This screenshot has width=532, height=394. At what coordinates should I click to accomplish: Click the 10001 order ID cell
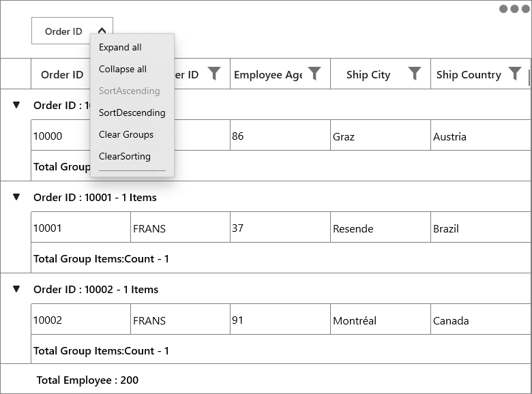click(80, 227)
